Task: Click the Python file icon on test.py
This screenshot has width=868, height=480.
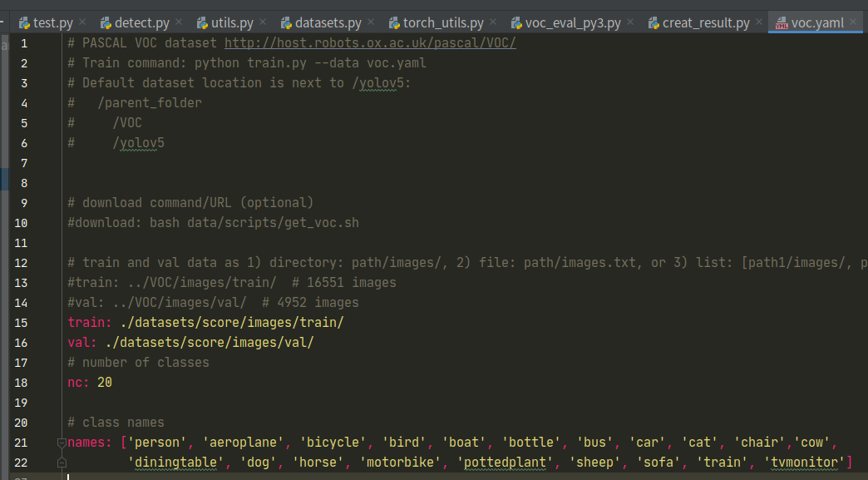Action: [24, 22]
